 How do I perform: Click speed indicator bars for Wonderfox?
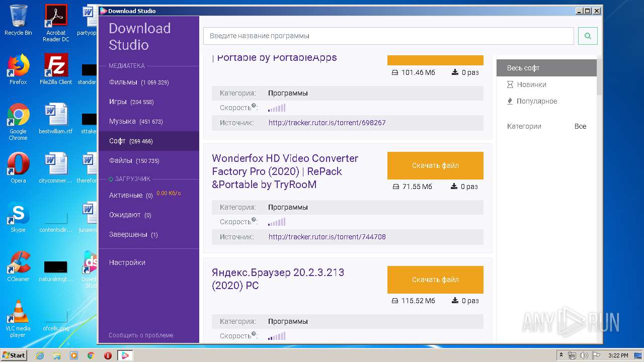(x=277, y=222)
